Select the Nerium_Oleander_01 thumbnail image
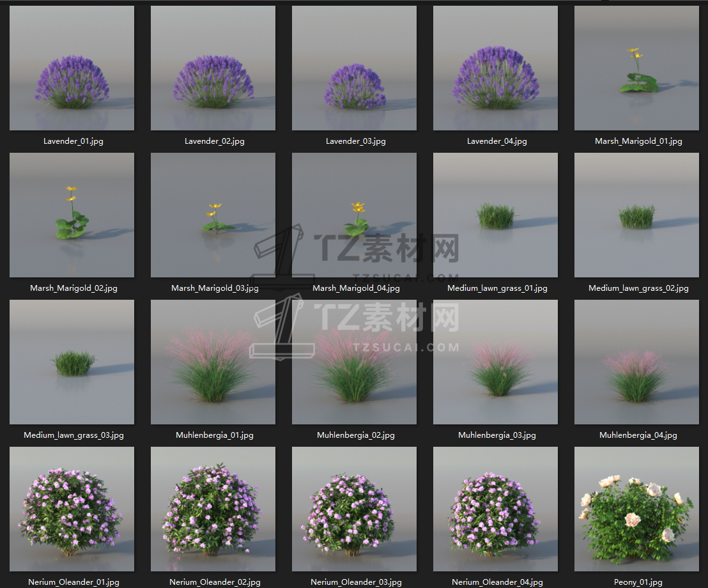This screenshot has height=588, width=708. point(72,509)
